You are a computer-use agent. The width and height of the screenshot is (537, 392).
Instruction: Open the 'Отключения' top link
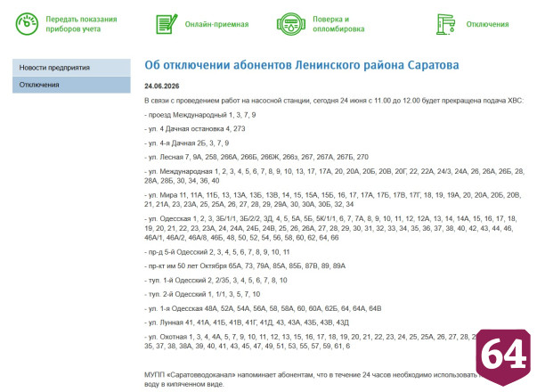point(487,24)
